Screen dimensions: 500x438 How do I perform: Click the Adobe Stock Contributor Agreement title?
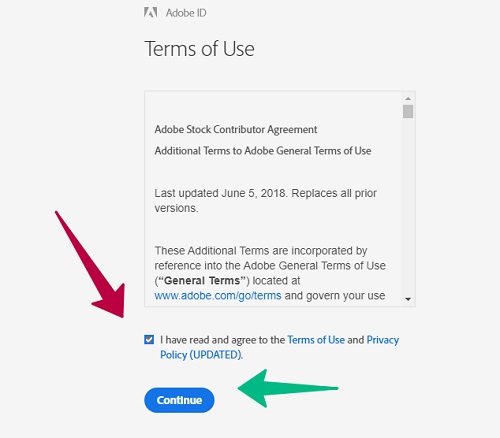pyautogui.click(x=236, y=129)
